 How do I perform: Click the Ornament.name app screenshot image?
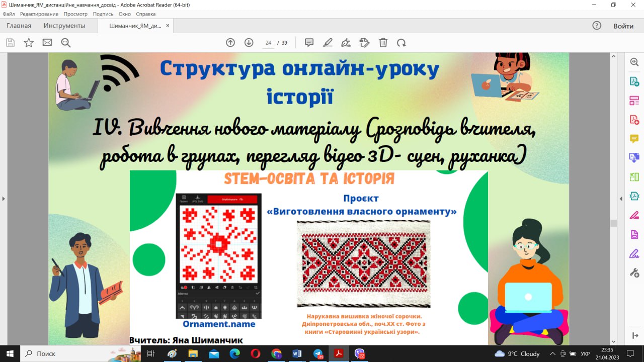pos(218,256)
